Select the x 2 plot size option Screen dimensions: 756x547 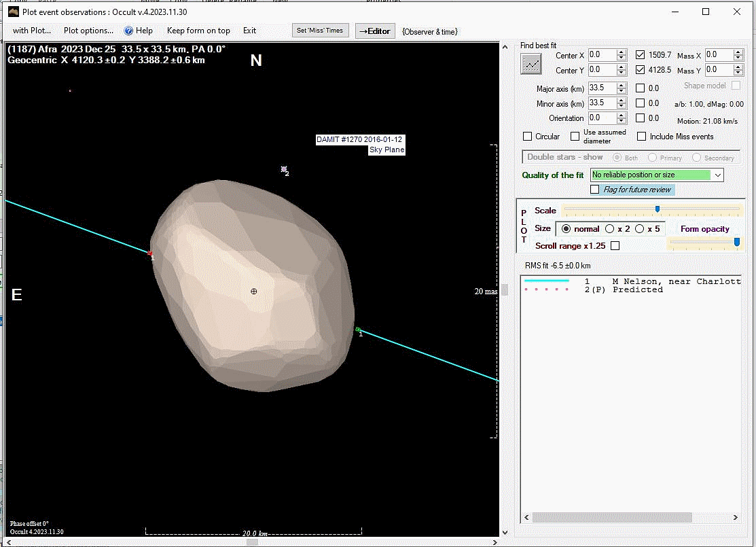coord(610,229)
